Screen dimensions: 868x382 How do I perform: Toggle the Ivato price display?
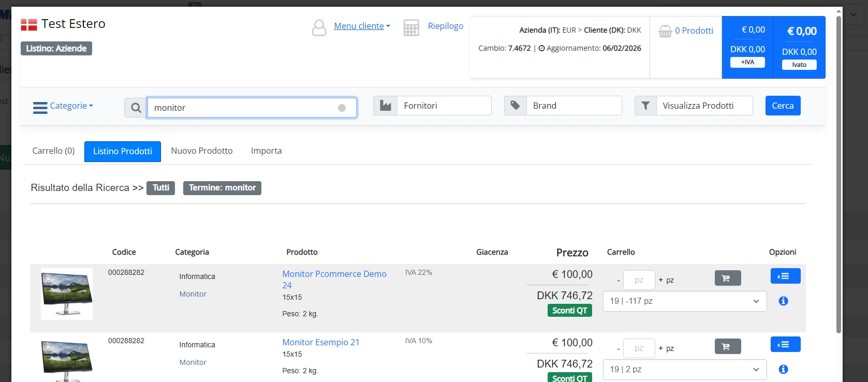tap(799, 65)
